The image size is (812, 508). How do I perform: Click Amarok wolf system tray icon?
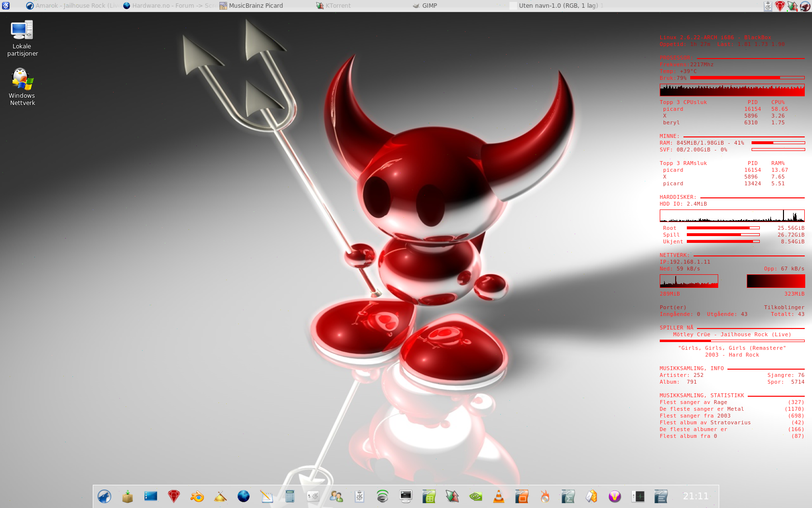pos(805,6)
